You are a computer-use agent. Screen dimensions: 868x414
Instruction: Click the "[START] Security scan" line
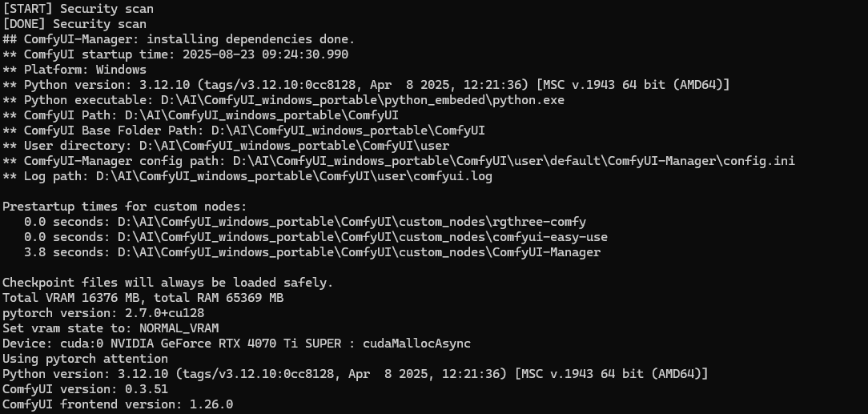click(x=78, y=9)
